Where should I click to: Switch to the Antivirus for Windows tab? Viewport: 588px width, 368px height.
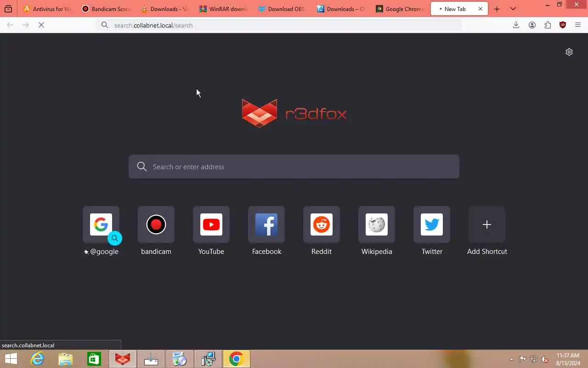point(47,9)
